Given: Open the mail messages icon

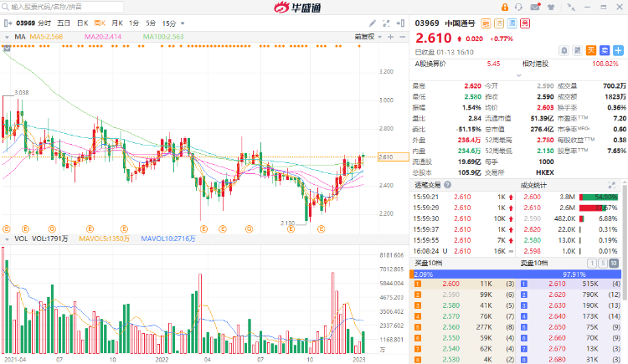Looking at the screenshot, I should pos(535,8).
